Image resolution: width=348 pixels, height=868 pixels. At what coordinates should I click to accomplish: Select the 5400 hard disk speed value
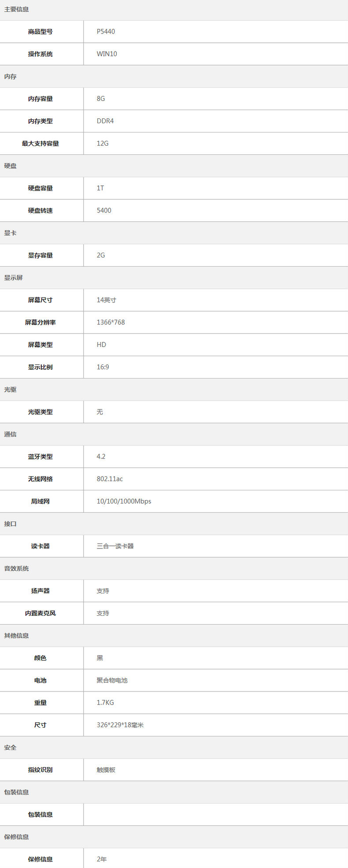(104, 210)
